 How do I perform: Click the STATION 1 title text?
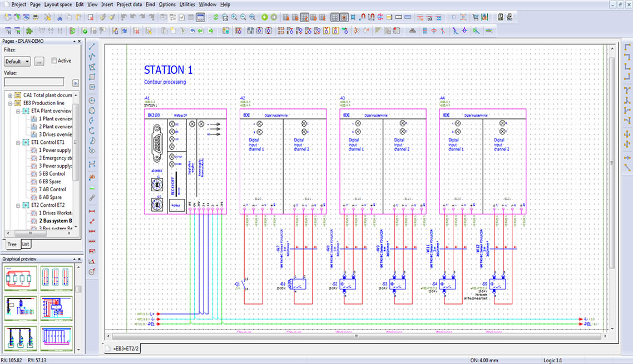(x=169, y=70)
